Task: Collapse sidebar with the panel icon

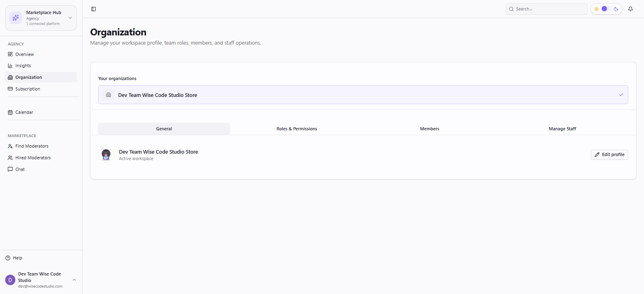Action: tap(93, 9)
